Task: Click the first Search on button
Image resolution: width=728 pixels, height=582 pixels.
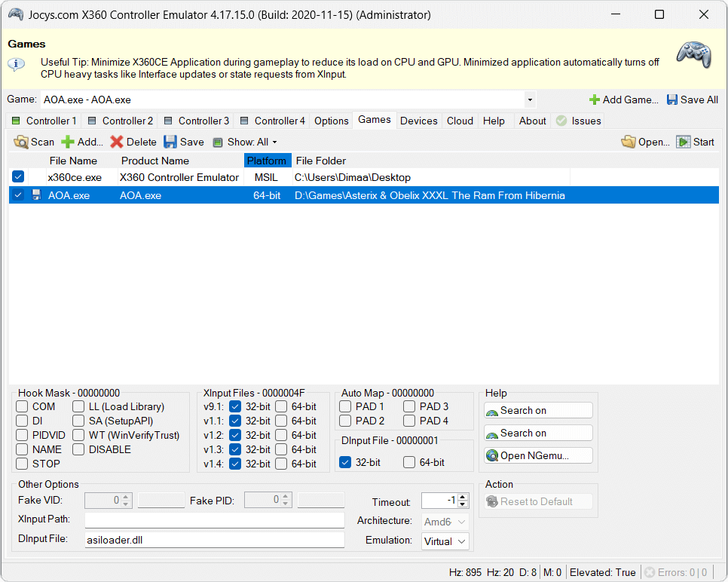Action: (x=538, y=410)
